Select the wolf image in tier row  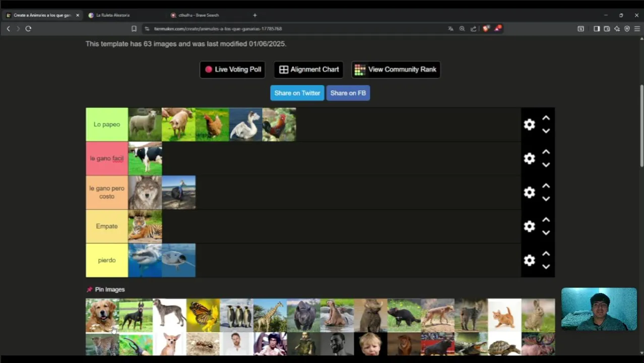click(145, 193)
